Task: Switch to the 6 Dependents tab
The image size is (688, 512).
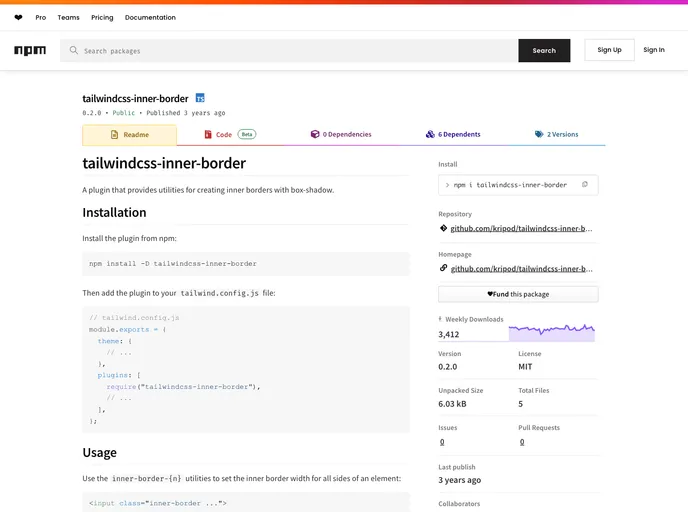Action: 453,134
